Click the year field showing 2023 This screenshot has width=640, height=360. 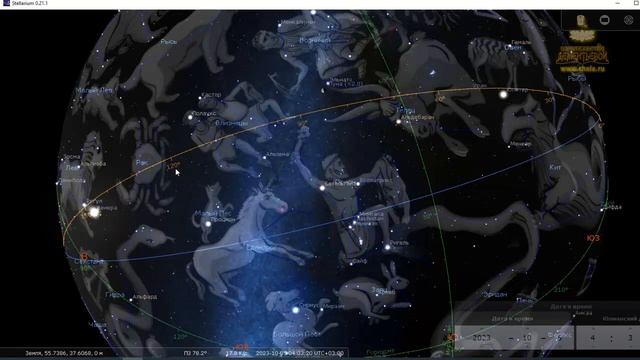482,338
